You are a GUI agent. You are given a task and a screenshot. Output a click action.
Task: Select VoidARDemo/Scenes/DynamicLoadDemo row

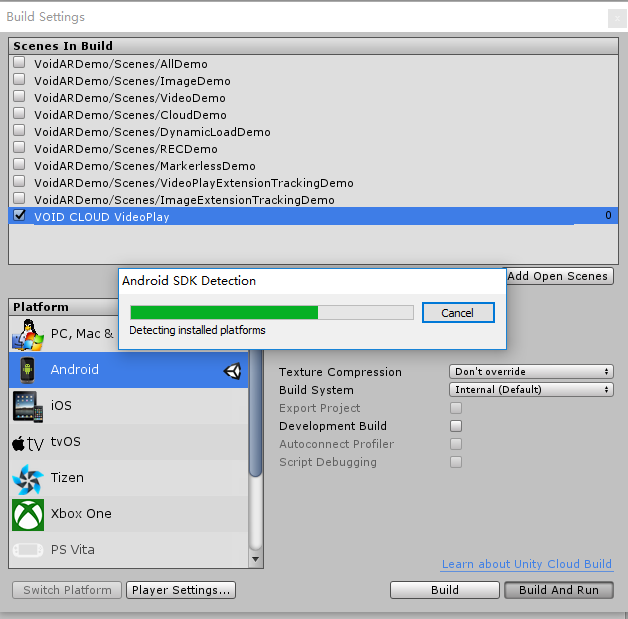click(313, 132)
